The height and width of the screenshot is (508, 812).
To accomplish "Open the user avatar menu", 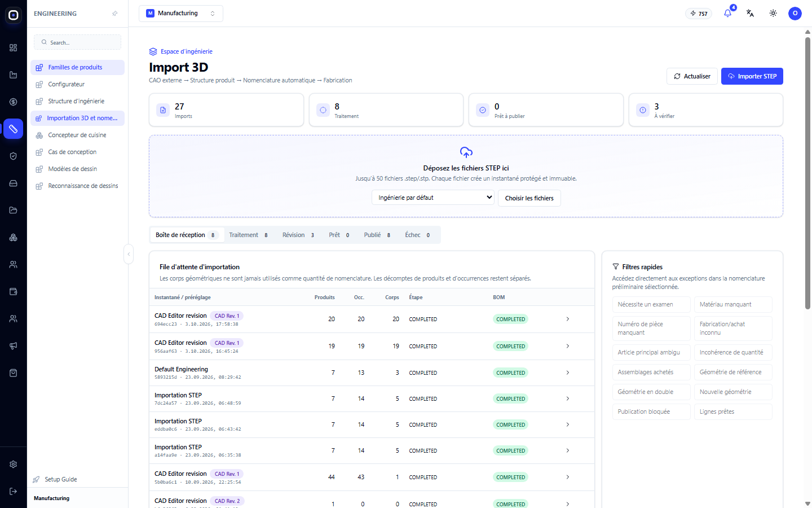I will tap(795, 14).
